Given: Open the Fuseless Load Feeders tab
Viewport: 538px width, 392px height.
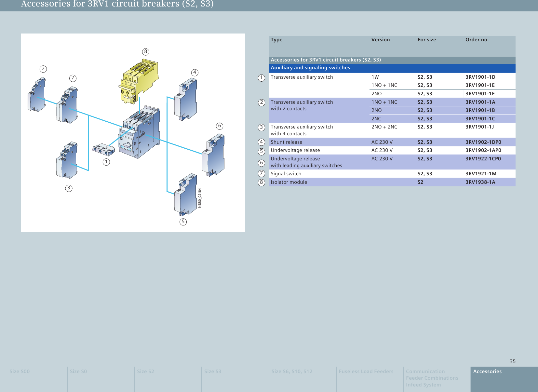Looking at the screenshot, I should click(370, 379).
